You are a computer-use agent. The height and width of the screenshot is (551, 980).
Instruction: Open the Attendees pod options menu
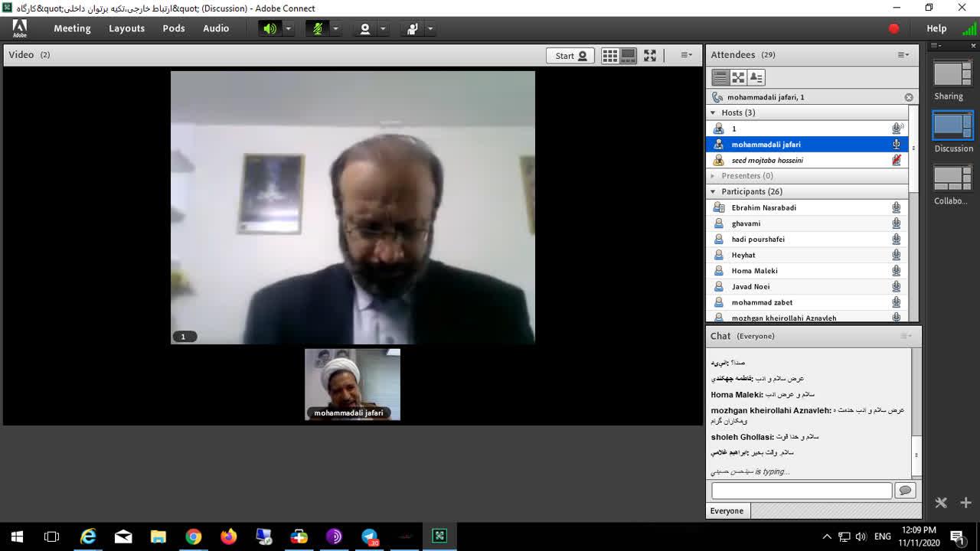pyautogui.click(x=903, y=55)
